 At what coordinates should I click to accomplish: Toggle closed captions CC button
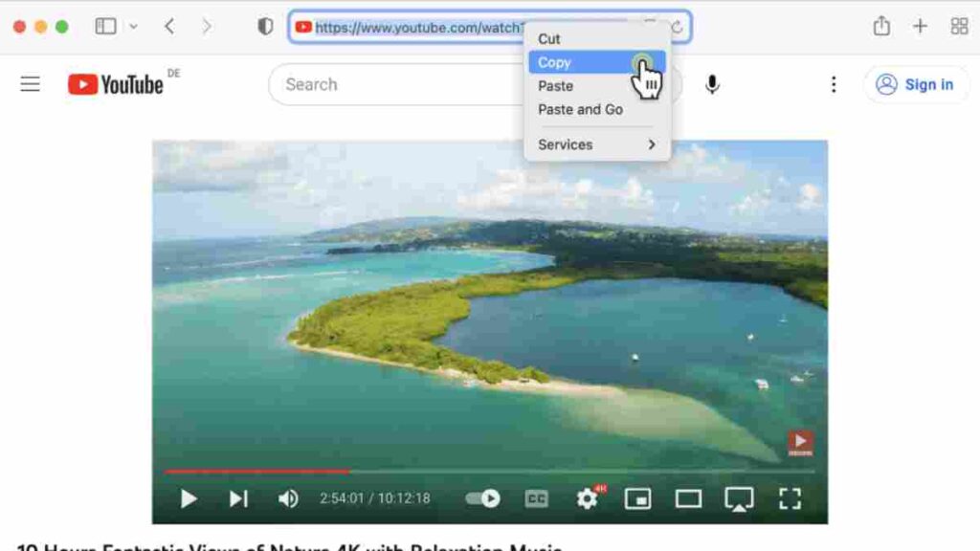(x=536, y=498)
